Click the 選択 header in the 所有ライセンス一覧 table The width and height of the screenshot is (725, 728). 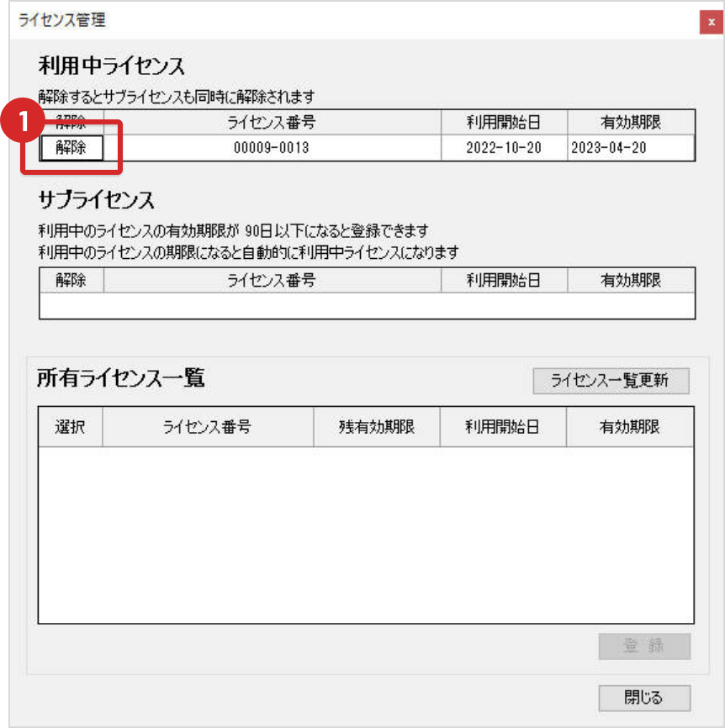coord(70,427)
